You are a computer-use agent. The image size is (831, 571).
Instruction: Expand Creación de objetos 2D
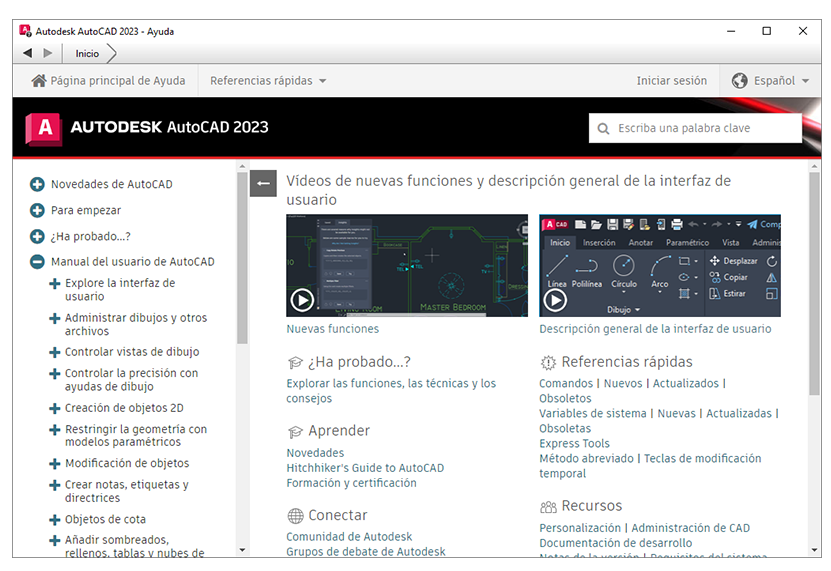(54, 409)
